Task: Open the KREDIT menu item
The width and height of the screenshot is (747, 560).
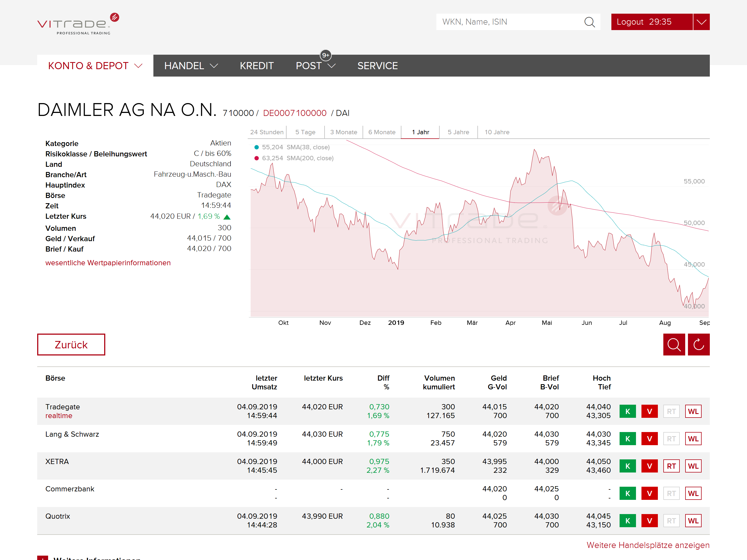Action: 257,66
